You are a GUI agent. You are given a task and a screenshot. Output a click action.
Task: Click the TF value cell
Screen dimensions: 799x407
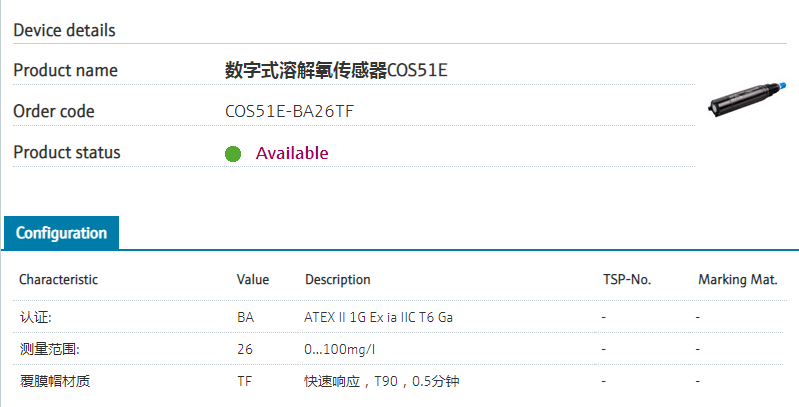(x=244, y=382)
